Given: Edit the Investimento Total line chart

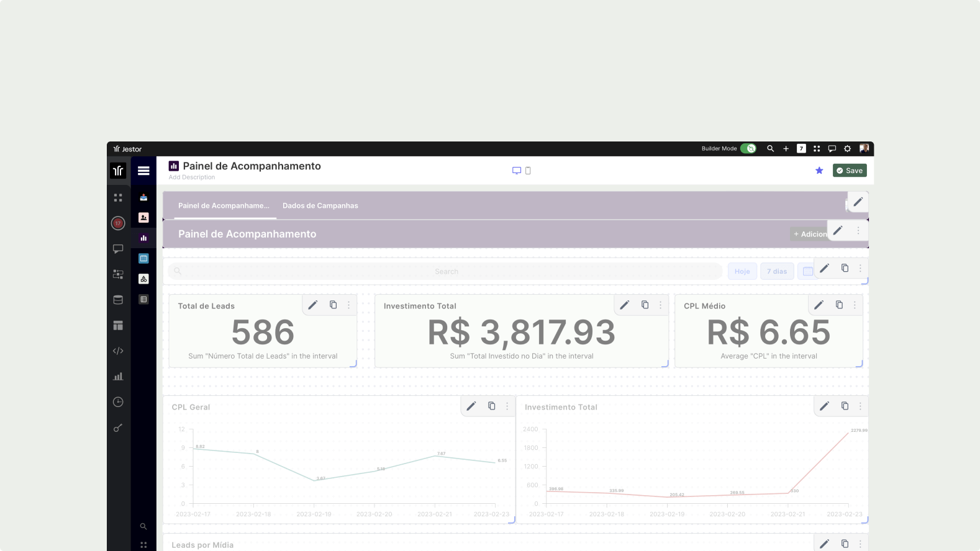Looking at the screenshot, I should [x=824, y=406].
